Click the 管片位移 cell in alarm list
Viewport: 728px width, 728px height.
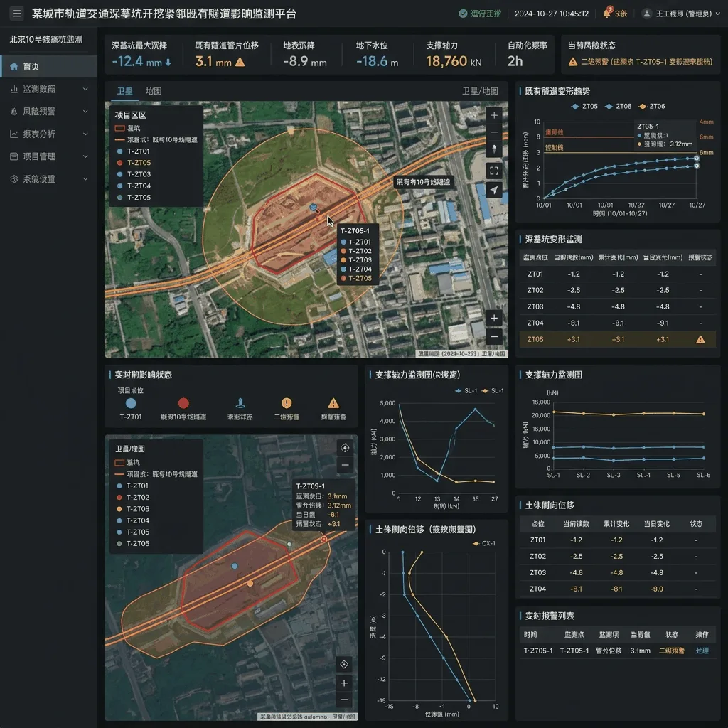click(609, 651)
